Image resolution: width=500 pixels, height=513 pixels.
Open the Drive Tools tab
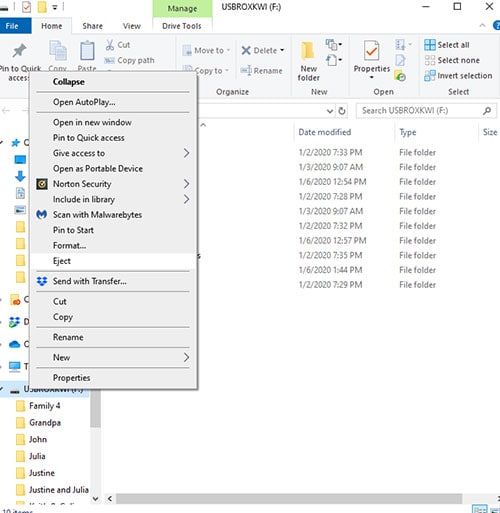tap(182, 26)
